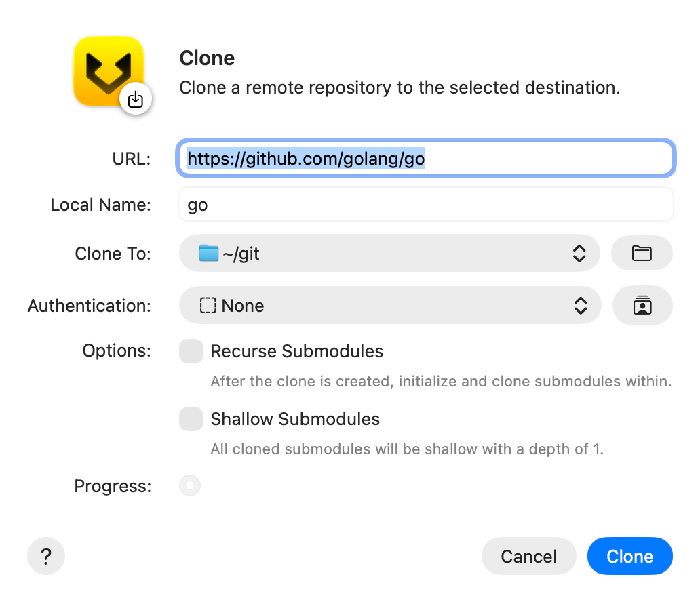Click the Fork app icon

click(x=109, y=71)
